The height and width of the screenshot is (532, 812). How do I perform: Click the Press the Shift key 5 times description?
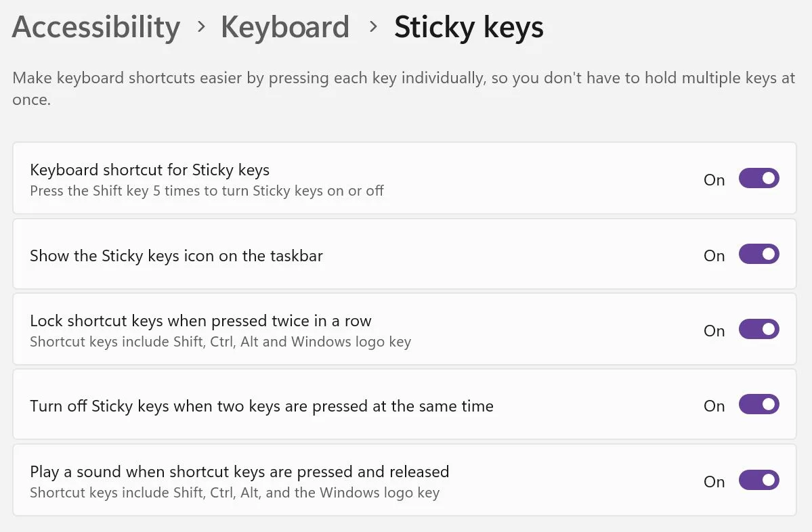(207, 191)
